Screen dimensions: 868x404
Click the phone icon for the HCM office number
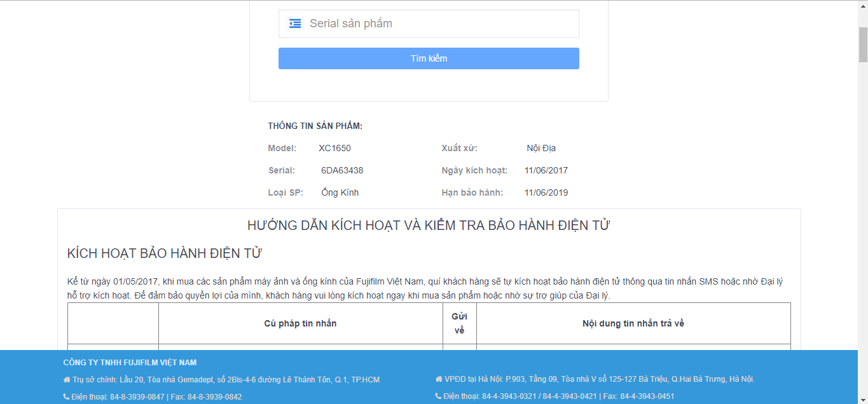[x=67, y=397]
